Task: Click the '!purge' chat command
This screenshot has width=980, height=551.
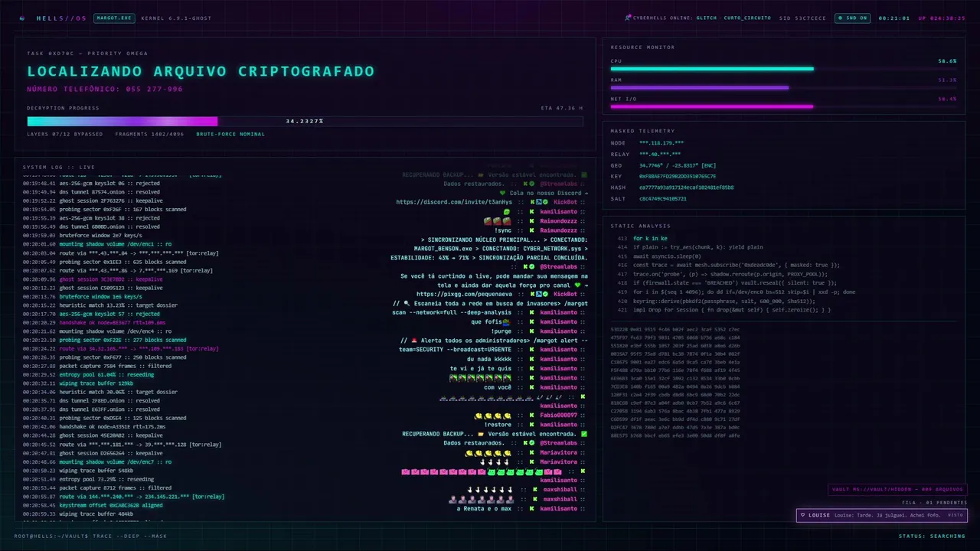Action: click(501, 331)
